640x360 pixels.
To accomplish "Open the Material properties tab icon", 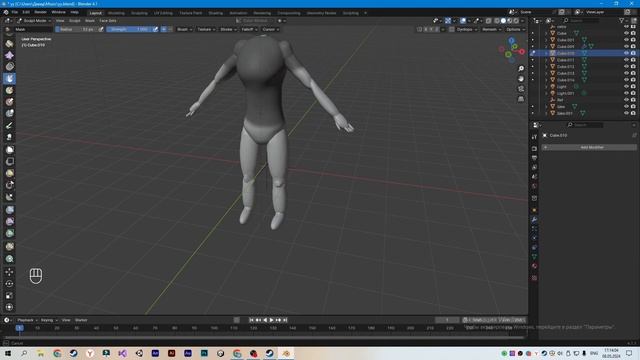I will pos(534,266).
